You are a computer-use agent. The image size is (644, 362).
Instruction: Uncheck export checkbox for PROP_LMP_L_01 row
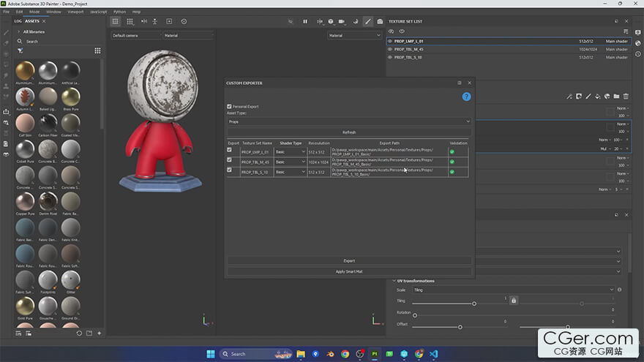tap(230, 151)
